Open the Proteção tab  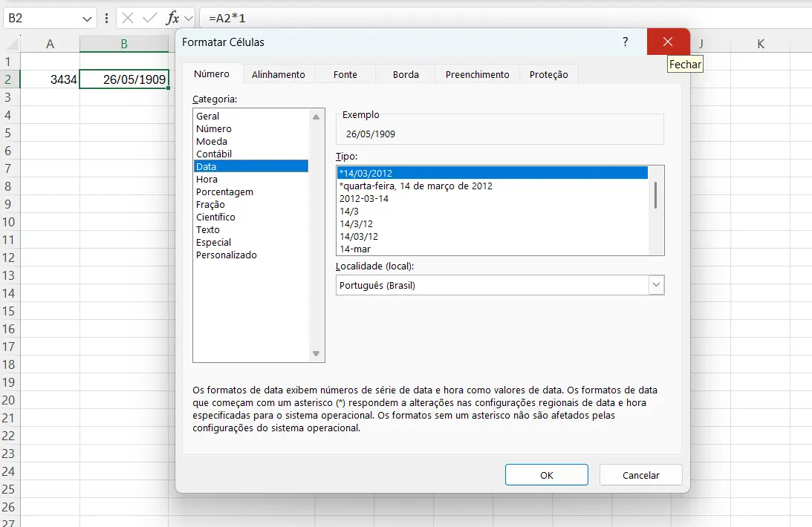click(x=548, y=74)
